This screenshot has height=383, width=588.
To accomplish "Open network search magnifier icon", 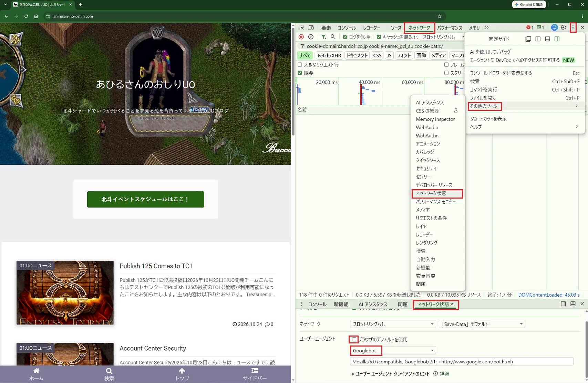I will coord(333,37).
